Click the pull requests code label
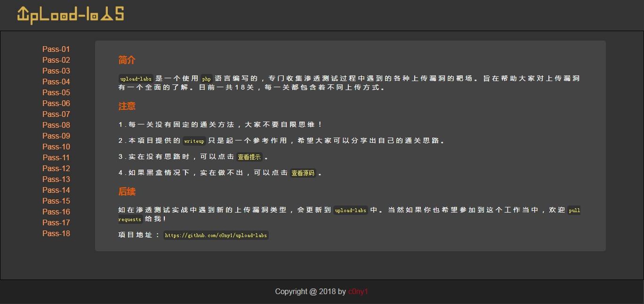Image resolution: width=644 pixels, height=304 pixels. tap(574, 210)
